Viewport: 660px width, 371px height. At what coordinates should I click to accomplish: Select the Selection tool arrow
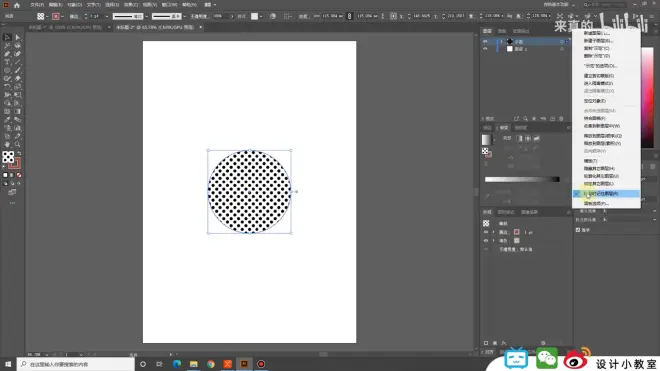click(x=7, y=37)
